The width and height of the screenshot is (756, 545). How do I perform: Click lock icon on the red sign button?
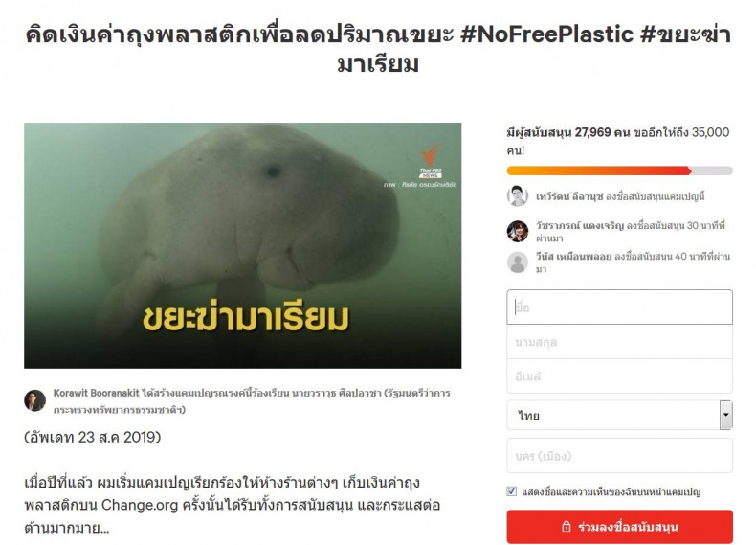(x=567, y=527)
